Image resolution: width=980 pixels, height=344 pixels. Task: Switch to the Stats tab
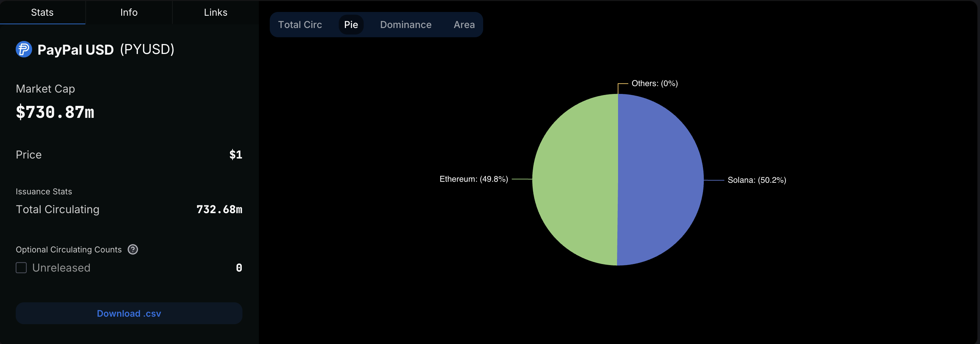pyautogui.click(x=42, y=13)
